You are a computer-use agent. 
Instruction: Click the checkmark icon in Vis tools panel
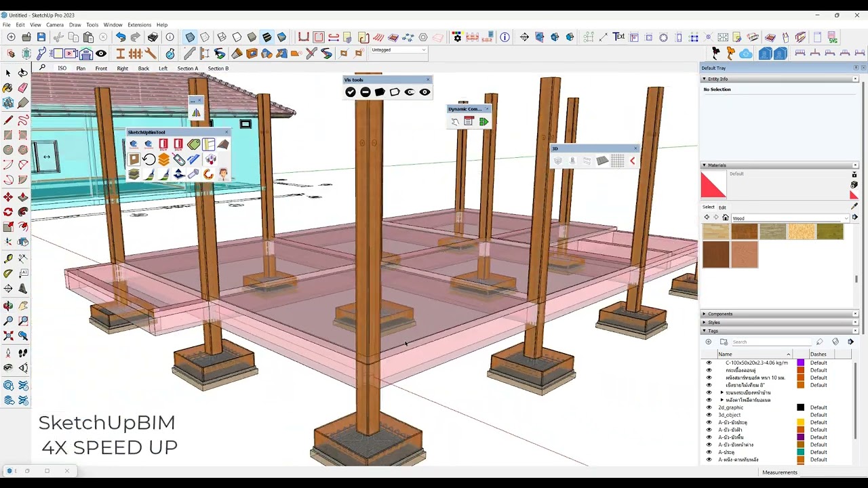(351, 92)
